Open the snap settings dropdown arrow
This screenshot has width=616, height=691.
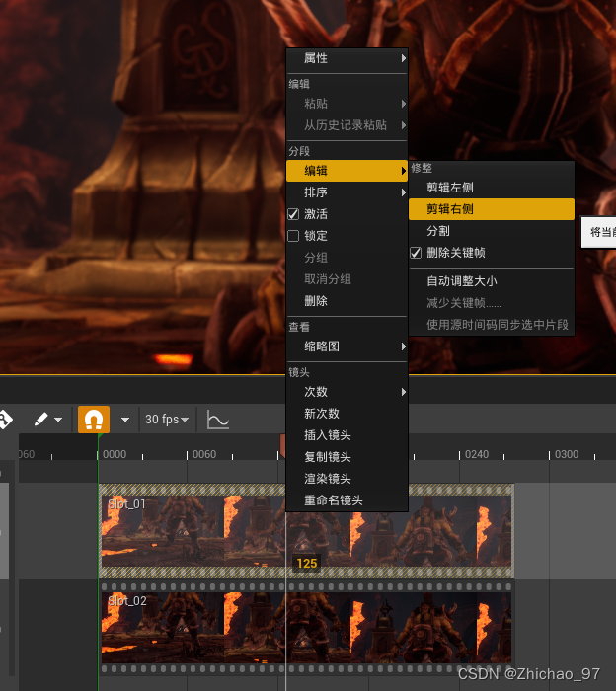(125, 420)
